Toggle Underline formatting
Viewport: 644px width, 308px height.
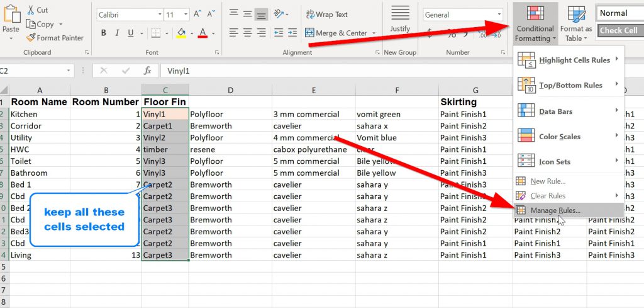click(x=131, y=33)
